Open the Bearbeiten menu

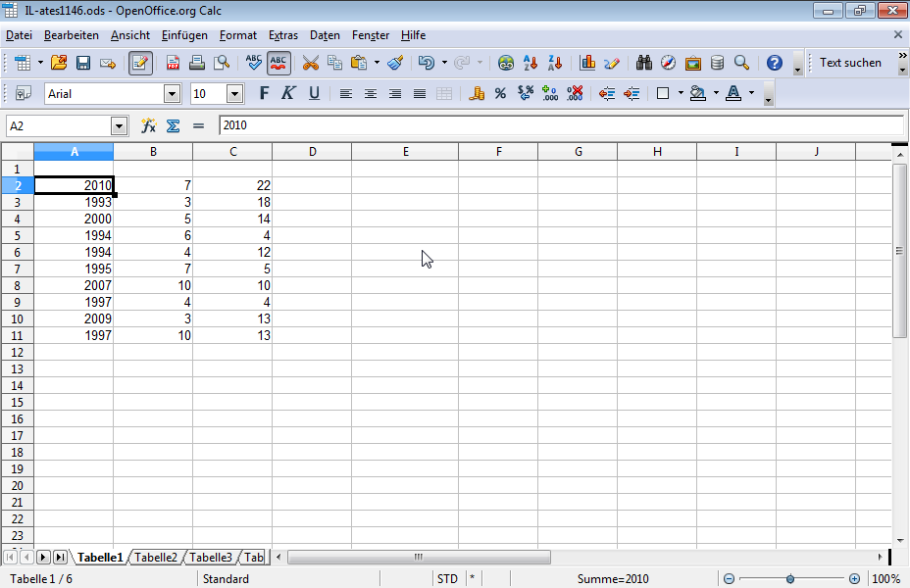(x=72, y=35)
